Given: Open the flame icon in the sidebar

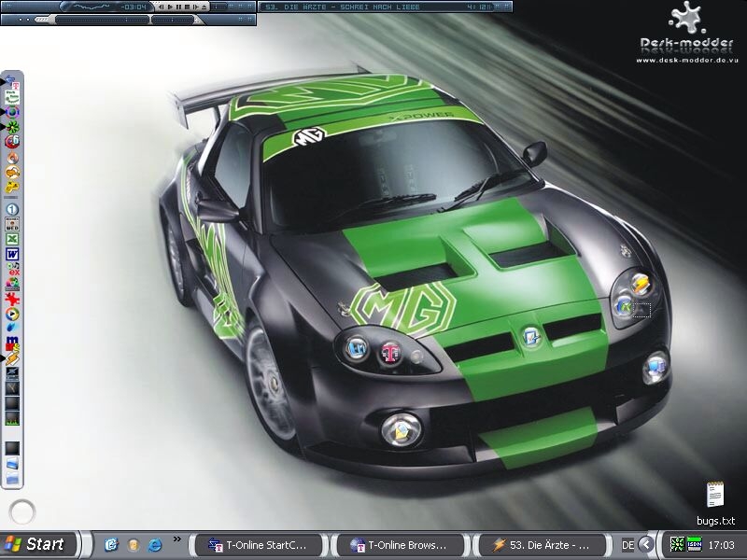Looking at the screenshot, I should coord(12,157).
